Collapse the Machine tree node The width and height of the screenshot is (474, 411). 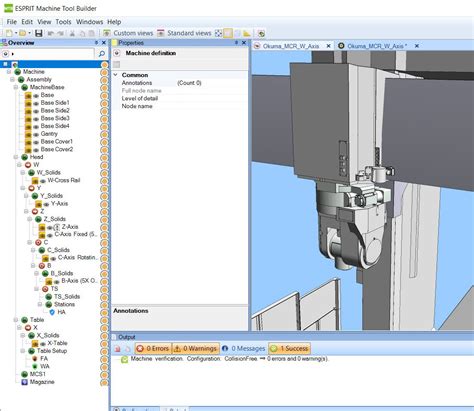click(9, 72)
